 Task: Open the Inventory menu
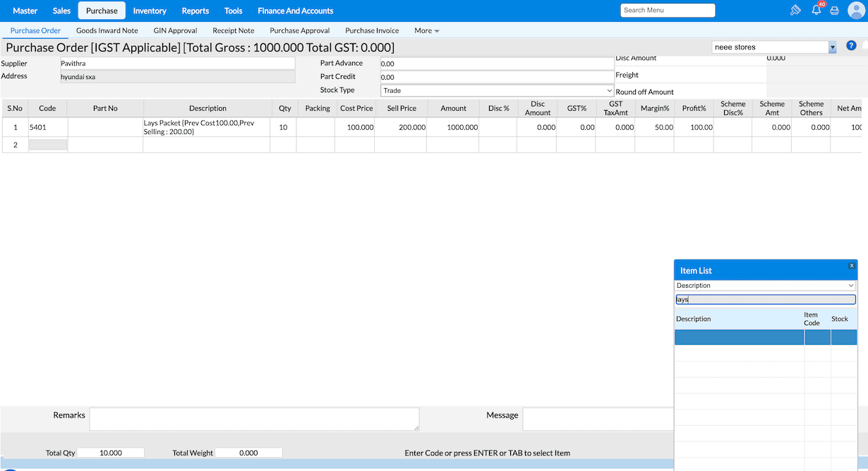pyautogui.click(x=150, y=11)
